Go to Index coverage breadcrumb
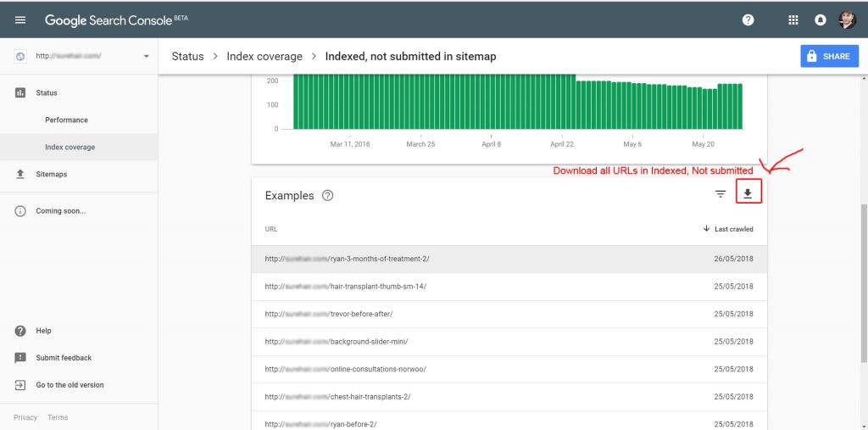The width and height of the screenshot is (868, 430). coord(264,57)
